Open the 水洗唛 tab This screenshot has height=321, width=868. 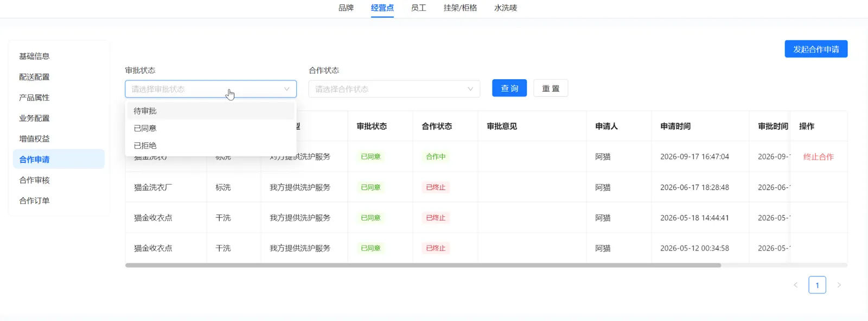click(506, 8)
